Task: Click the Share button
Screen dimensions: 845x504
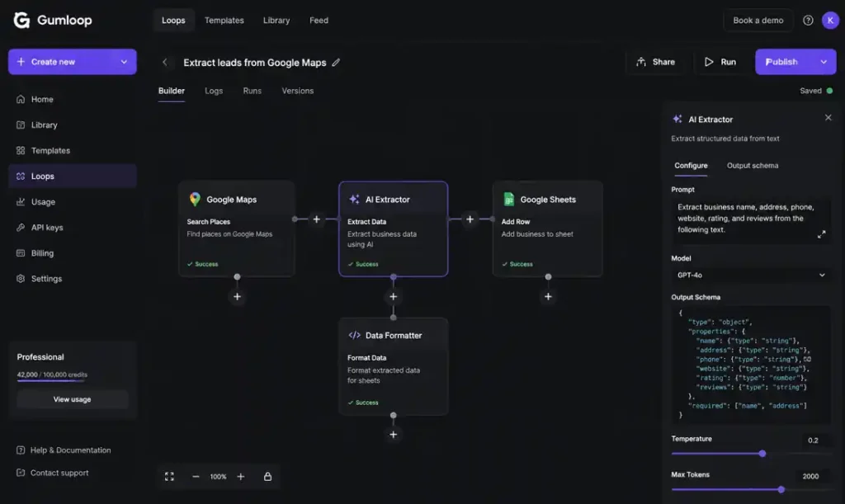Action: pos(655,62)
